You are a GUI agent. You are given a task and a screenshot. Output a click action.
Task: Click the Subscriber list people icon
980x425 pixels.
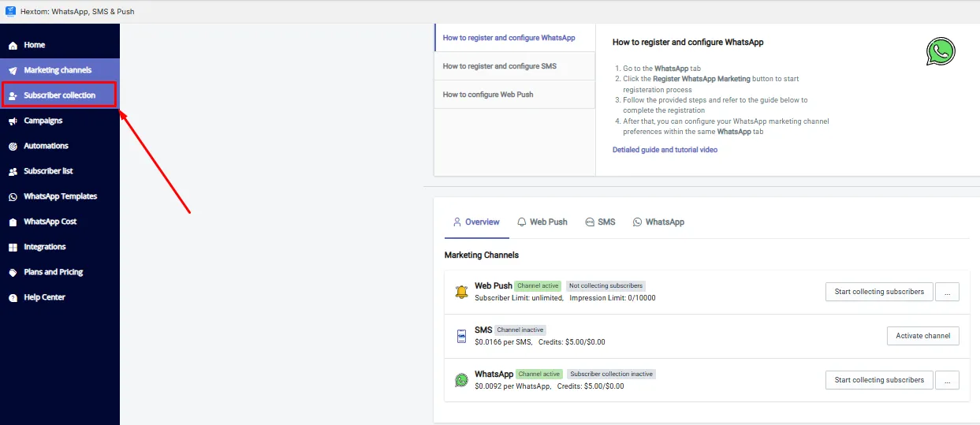click(13, 171)
